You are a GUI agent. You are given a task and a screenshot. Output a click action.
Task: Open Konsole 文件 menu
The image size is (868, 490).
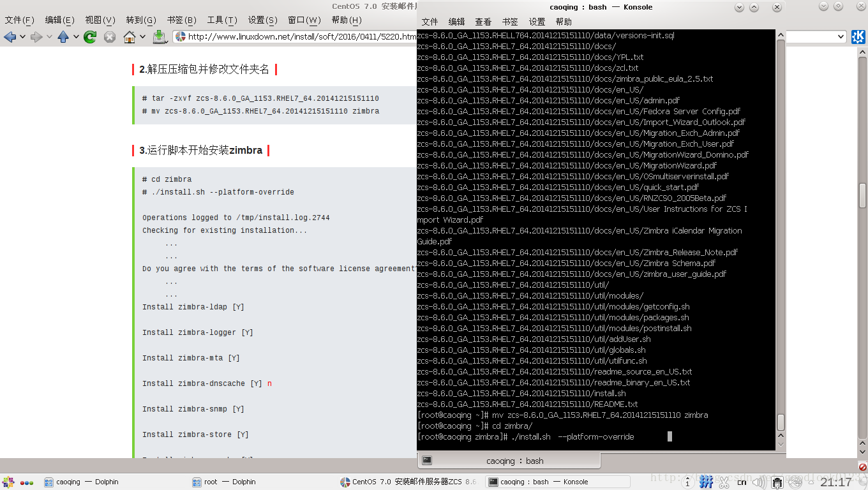coord(430,22)
